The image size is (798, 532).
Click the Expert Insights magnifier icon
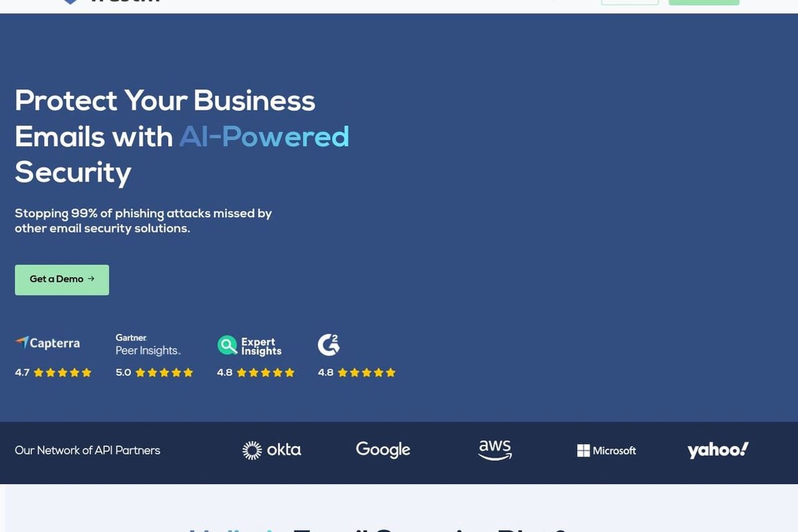coord(227,344)
